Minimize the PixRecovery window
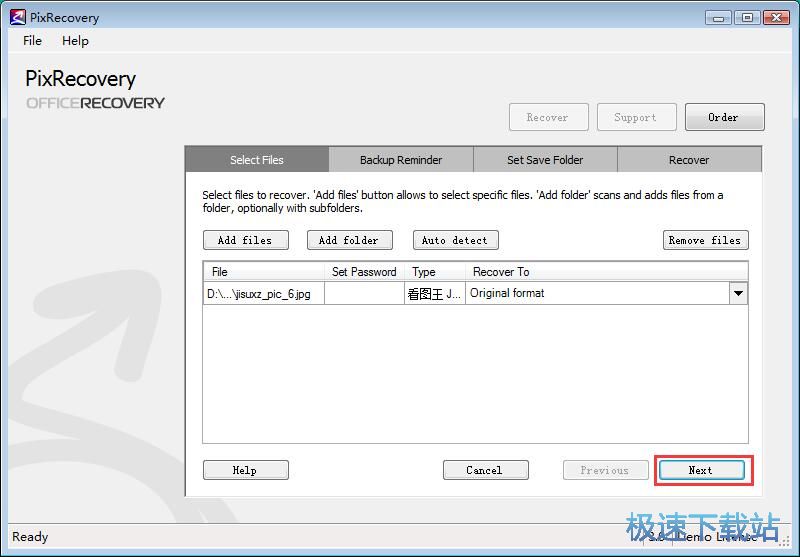 [x=718, y=18]
